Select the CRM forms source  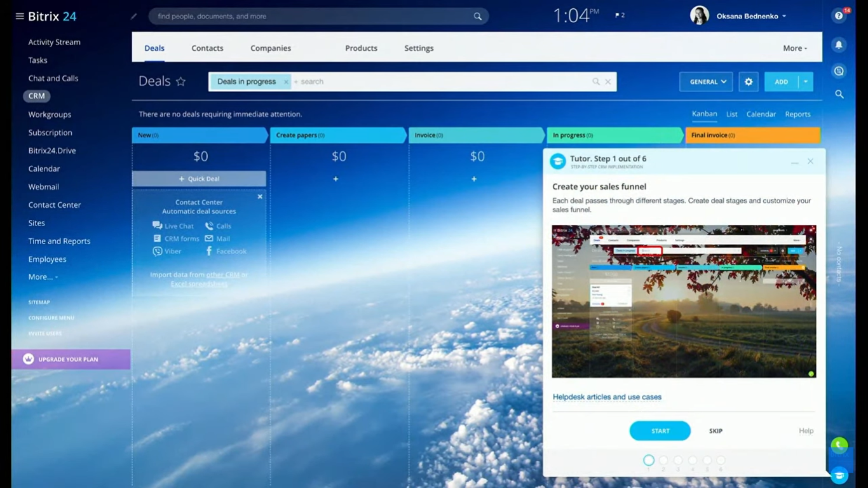click(177, 238)
